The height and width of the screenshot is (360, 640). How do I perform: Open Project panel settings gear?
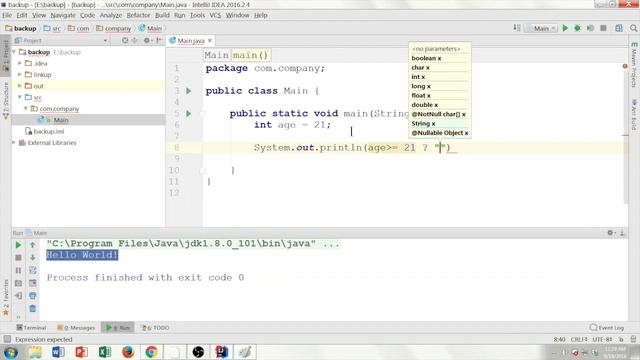click(147, 40)
